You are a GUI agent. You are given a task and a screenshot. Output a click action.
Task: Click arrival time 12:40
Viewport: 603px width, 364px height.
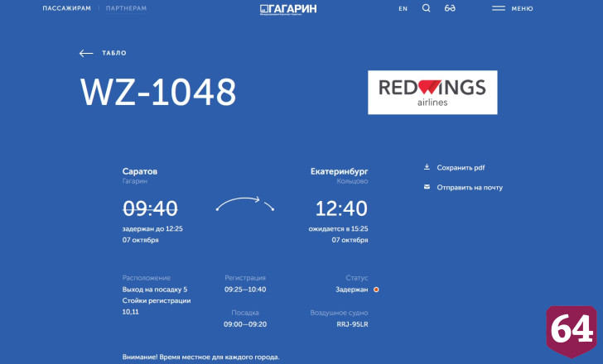coord(341,208)
